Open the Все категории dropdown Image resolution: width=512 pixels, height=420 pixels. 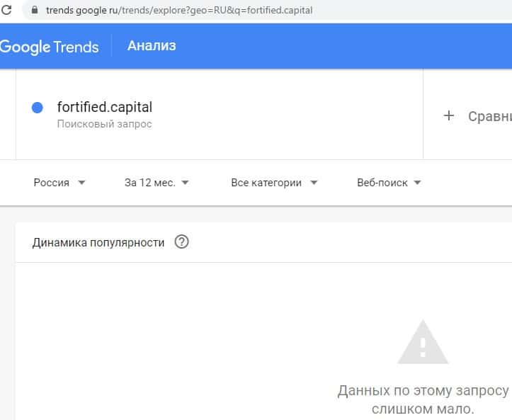point(274,183)
